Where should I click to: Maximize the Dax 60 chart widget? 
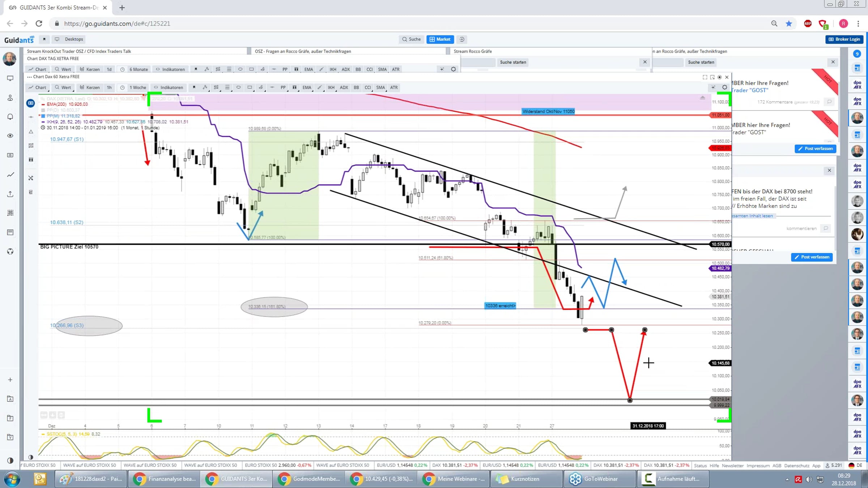click(x=705, y=77)
